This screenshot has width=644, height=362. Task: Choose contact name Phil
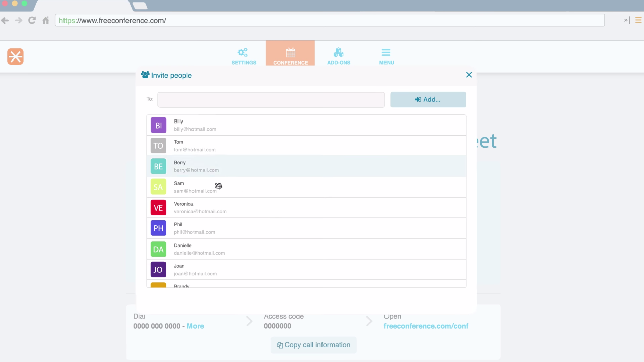(x=178, y=225)
